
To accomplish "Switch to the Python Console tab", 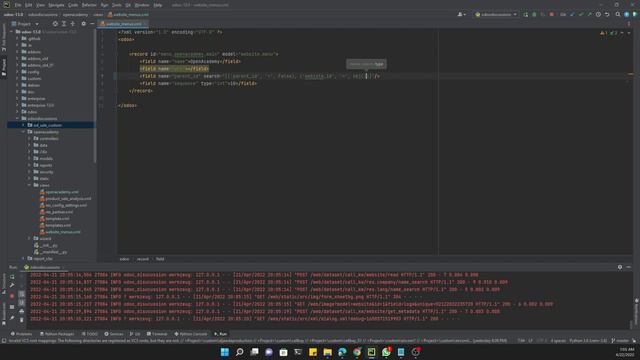I will coord(191,334).
